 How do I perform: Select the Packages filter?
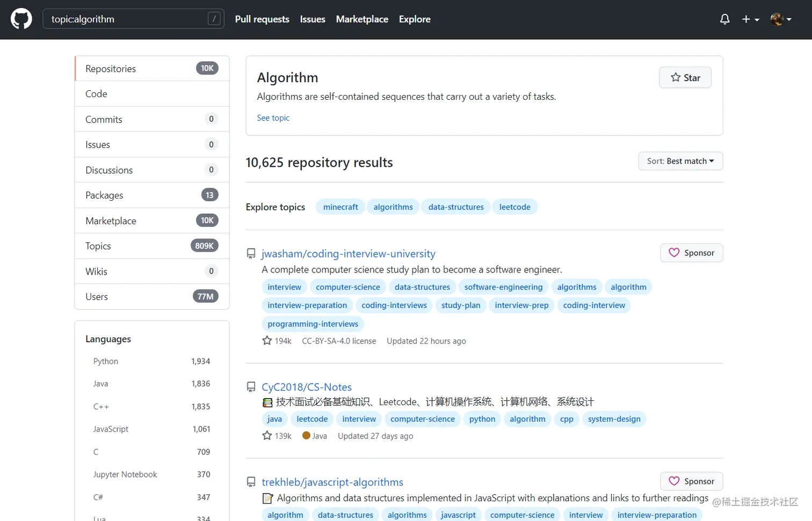click(152, 195)
